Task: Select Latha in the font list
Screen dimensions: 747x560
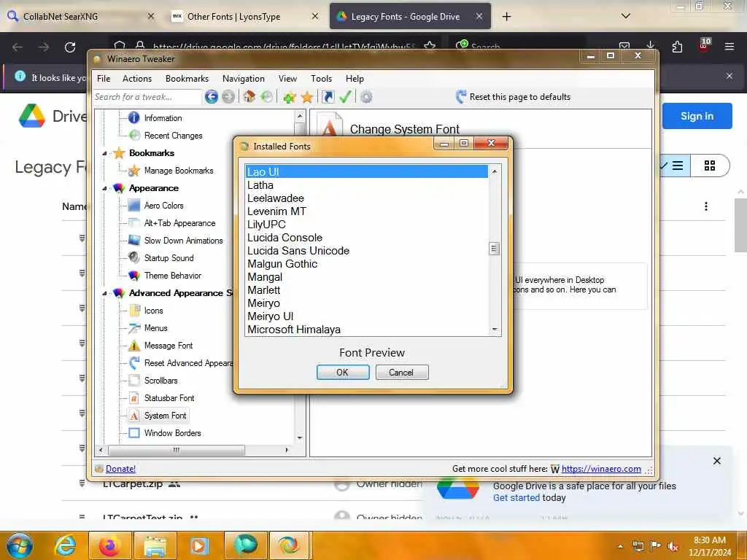Action: tap(366, 185)
